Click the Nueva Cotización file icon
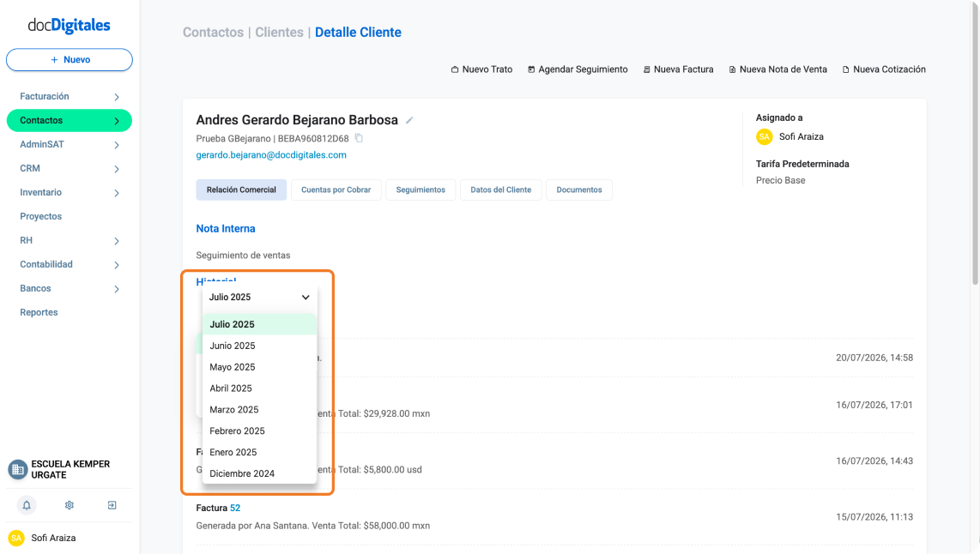 click(846, 69)
